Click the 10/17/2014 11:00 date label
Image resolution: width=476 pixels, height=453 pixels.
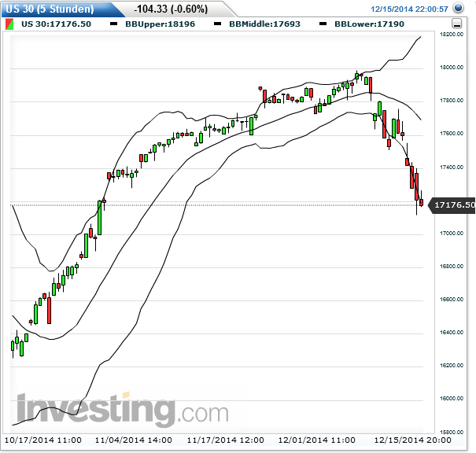tap(42, 440)
